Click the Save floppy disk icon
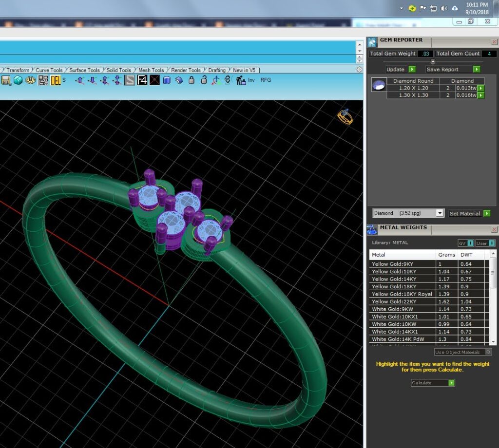 click(6, 80)
